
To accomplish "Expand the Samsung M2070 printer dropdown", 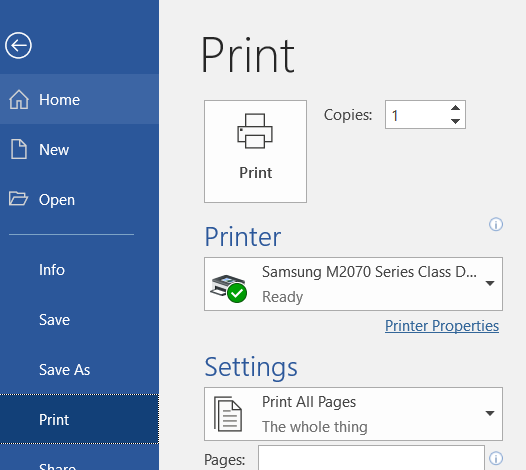I will click(x=490, y=283).
